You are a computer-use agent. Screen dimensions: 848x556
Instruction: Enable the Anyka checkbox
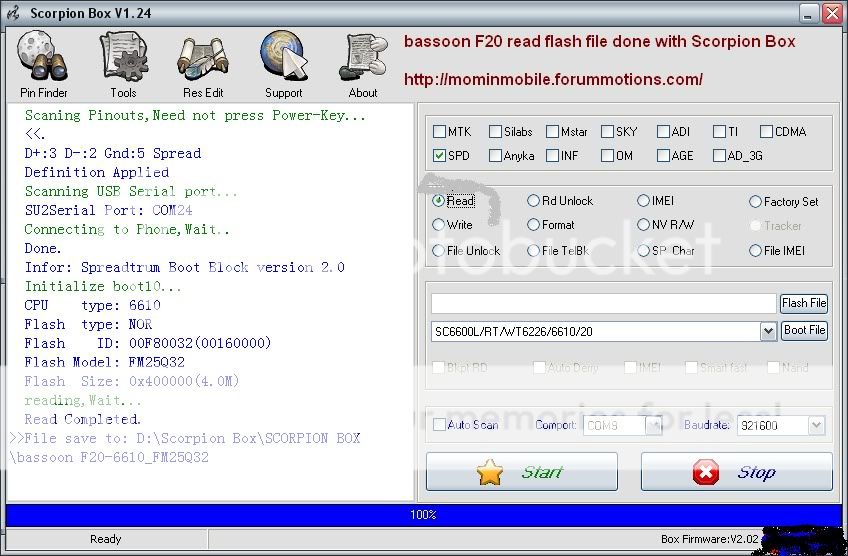click(495, 156)
